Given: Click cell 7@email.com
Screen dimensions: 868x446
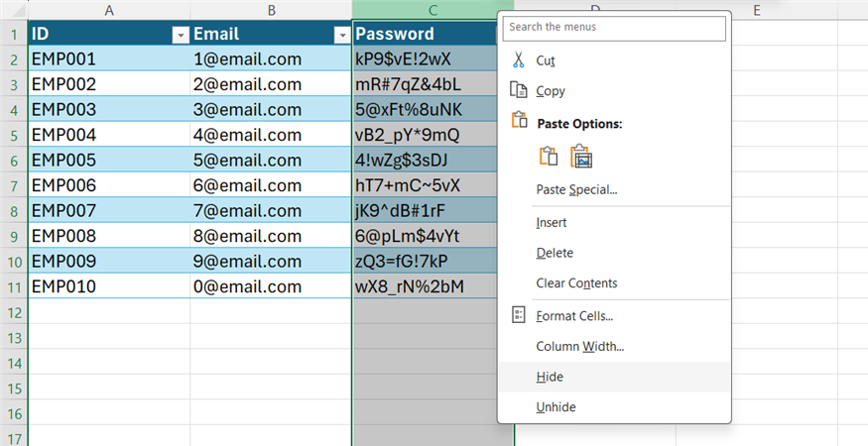Looking at the screenshot, I should 271,210.
